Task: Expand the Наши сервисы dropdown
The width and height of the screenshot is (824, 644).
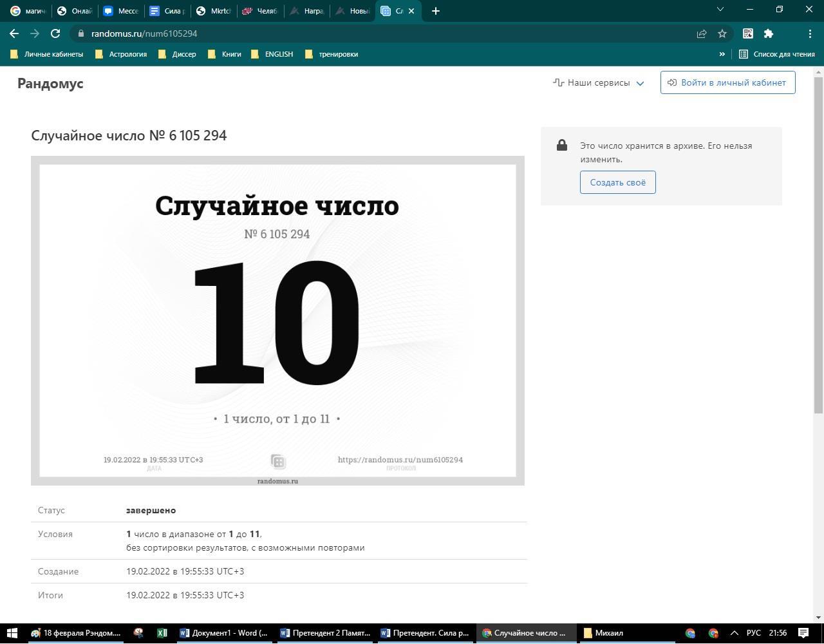Action: 599,82
